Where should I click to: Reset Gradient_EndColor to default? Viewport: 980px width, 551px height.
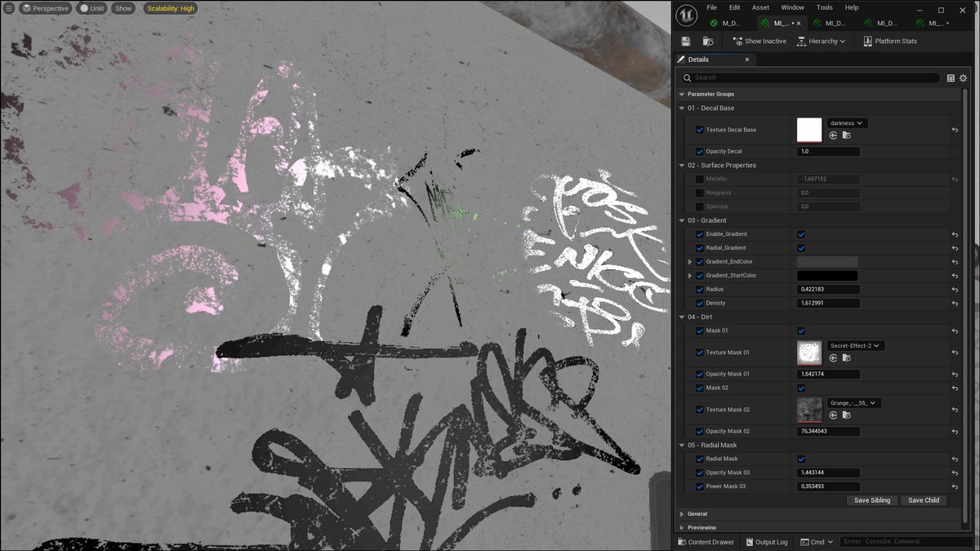tap(955, 262)
